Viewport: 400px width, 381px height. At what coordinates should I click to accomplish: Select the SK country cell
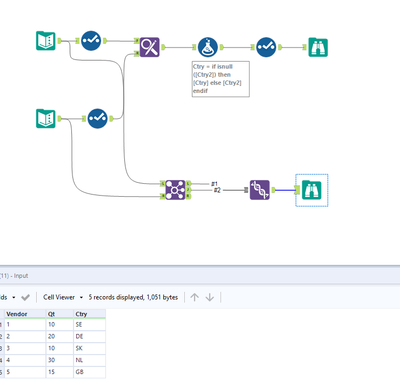(x=89, y=348)
